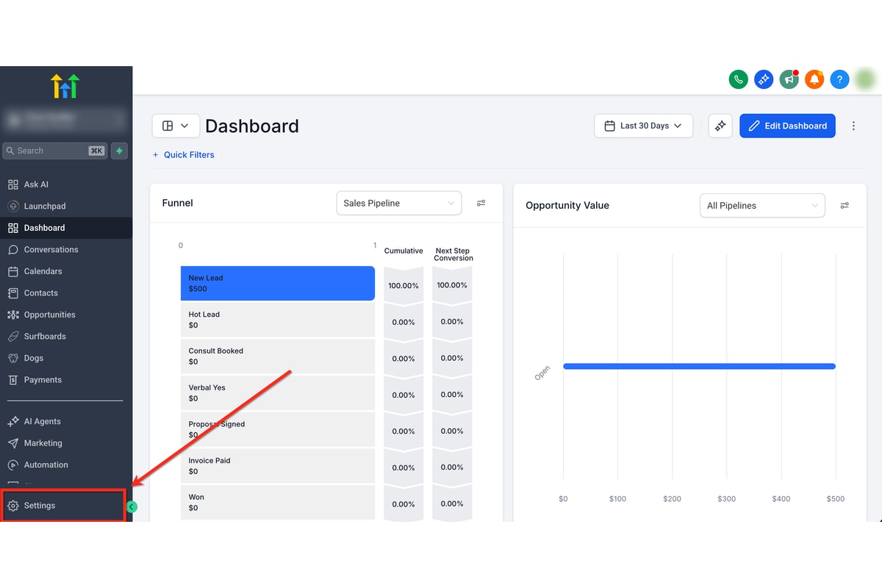Open the blurred user avatar menu
This screenshot has height=588, width=882.
coord(865,79)
